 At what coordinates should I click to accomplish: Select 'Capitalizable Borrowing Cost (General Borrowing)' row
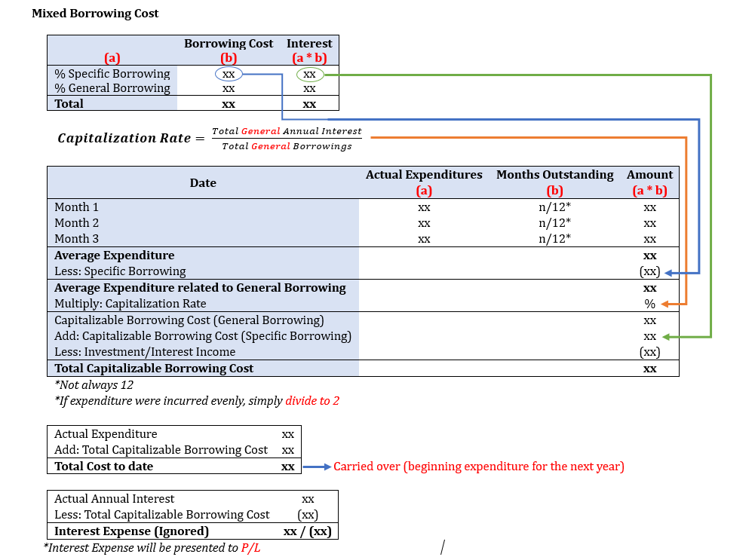(189, 320)
